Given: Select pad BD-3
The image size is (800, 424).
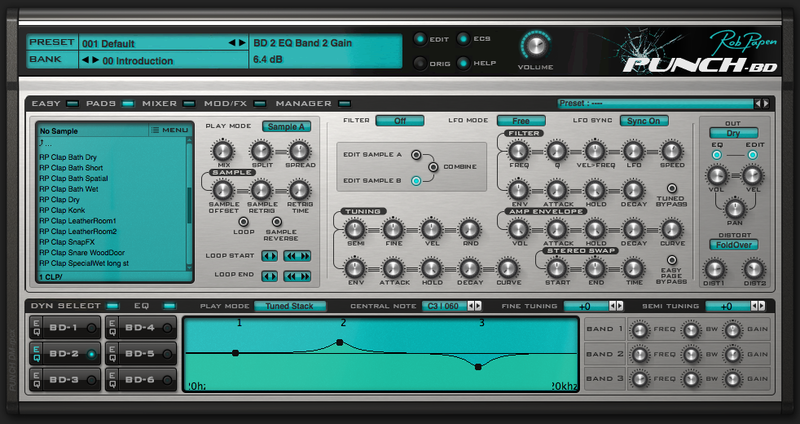Looking at the screenshot, I should (70, 380).
